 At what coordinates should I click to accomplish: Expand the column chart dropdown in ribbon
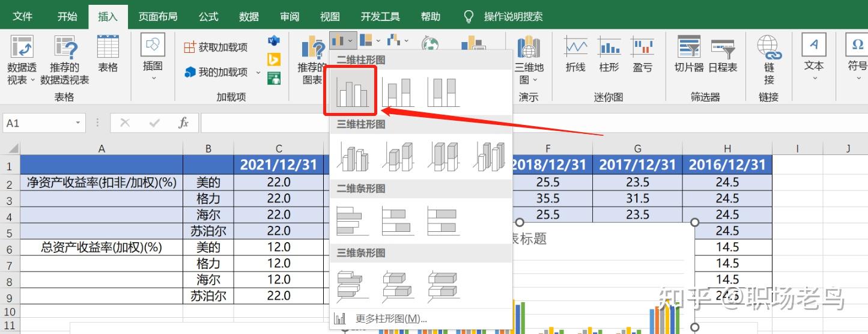[x=351, y=41]
